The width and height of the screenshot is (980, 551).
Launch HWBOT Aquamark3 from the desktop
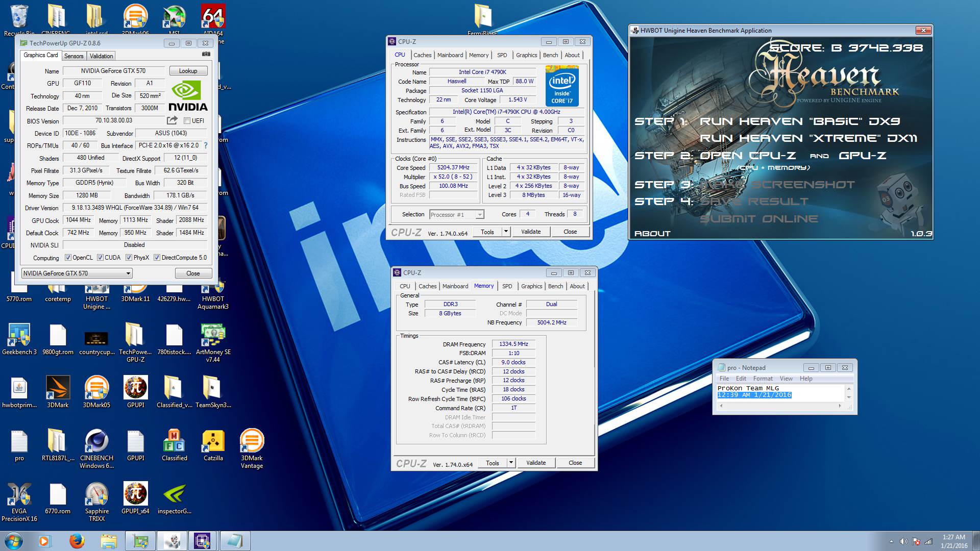213,296
